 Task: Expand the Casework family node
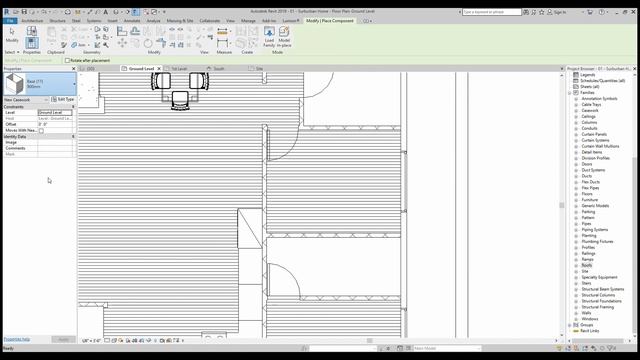click(x=576, y=111)
